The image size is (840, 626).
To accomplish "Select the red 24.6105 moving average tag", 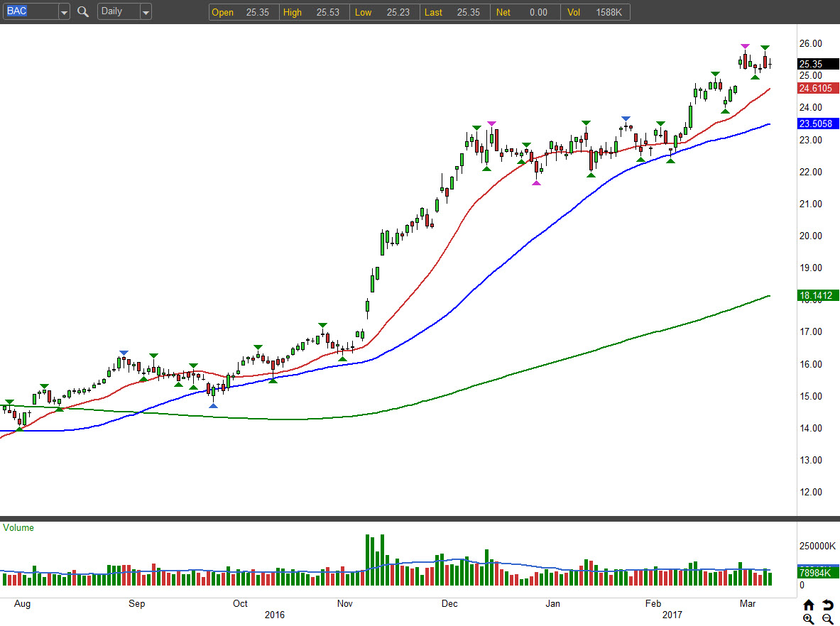I will [x=818, y=88].
